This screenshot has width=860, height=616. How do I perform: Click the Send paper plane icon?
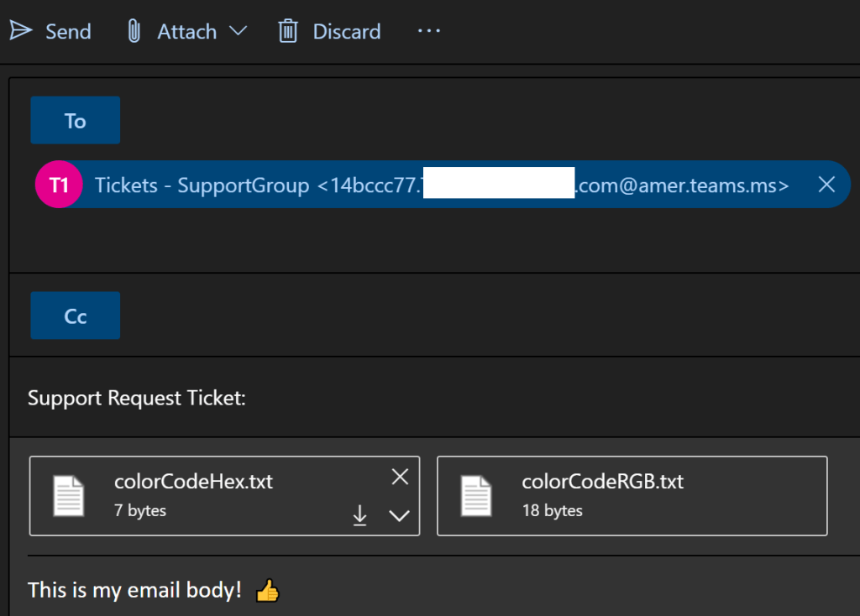point(21,31)
